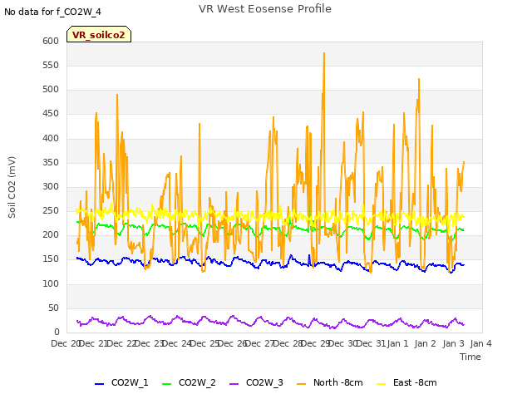532x399 pixels.
Task: Click the chart title VR West Eosense Profile
Action: click(265, 9)
